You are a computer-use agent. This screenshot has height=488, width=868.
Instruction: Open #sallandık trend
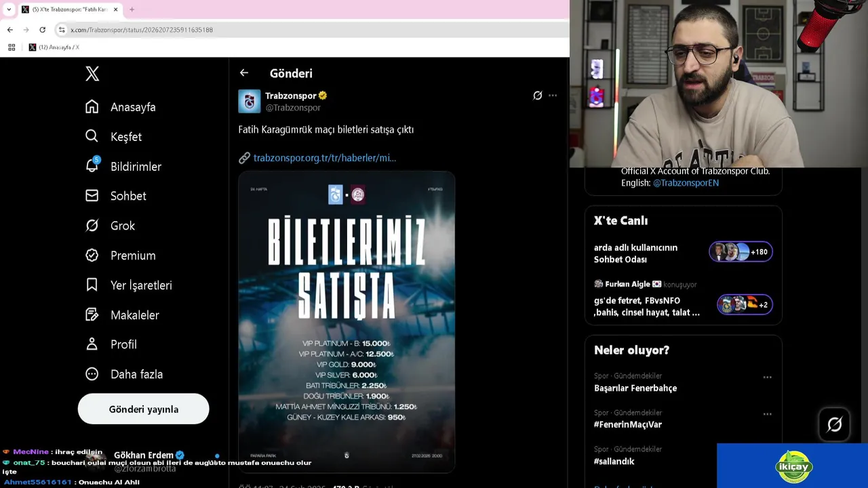click(x=614, y=461)
